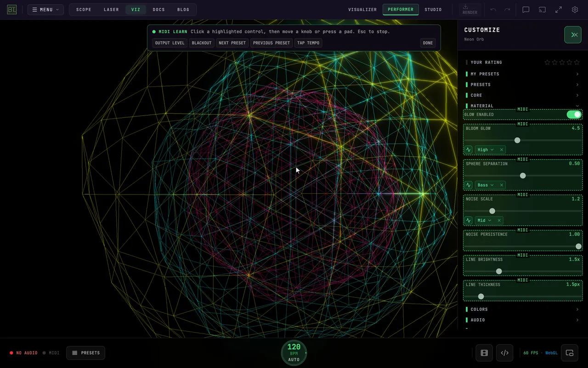Viewport: 588px width, 368px height.
Task: Toggle the Glow Enabled switch
Action: point(574,115)
